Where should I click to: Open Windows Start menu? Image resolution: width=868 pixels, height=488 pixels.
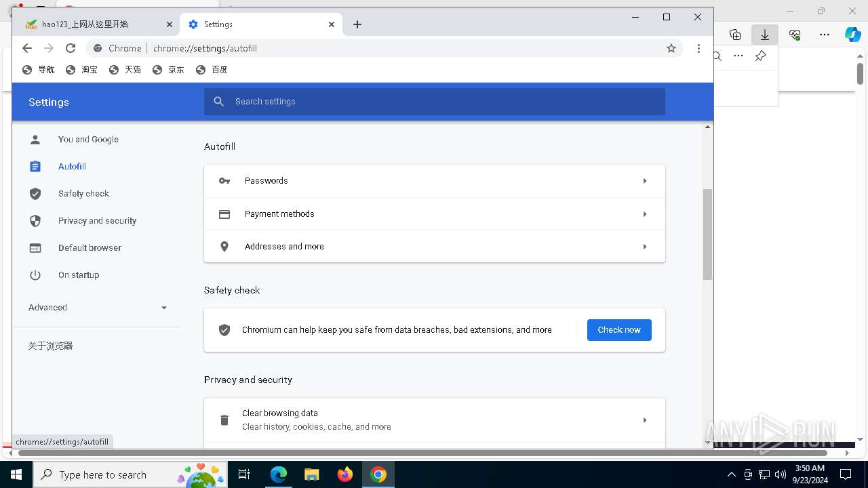point(16,474)
